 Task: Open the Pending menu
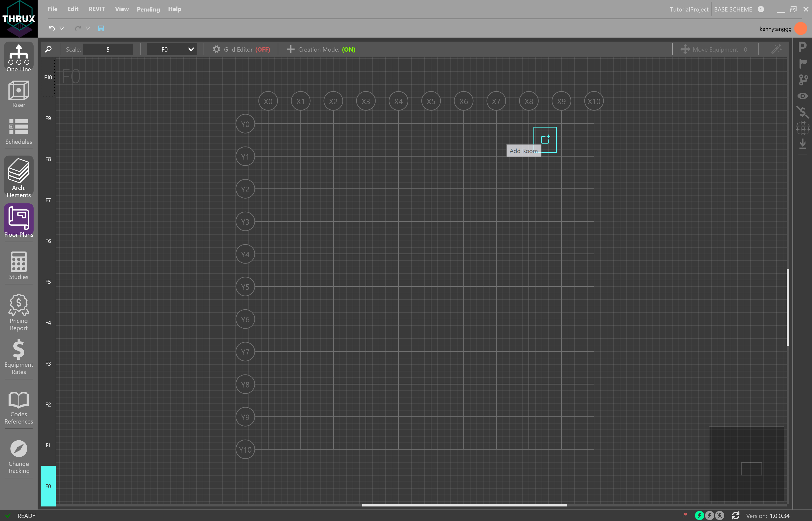pyautogui.click(x=148, y=9)
